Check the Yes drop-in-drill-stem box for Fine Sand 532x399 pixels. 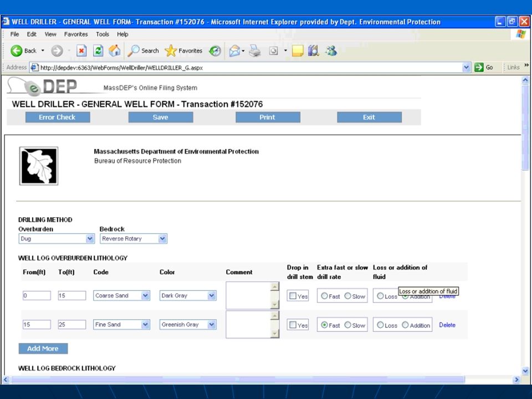(293, 325)
